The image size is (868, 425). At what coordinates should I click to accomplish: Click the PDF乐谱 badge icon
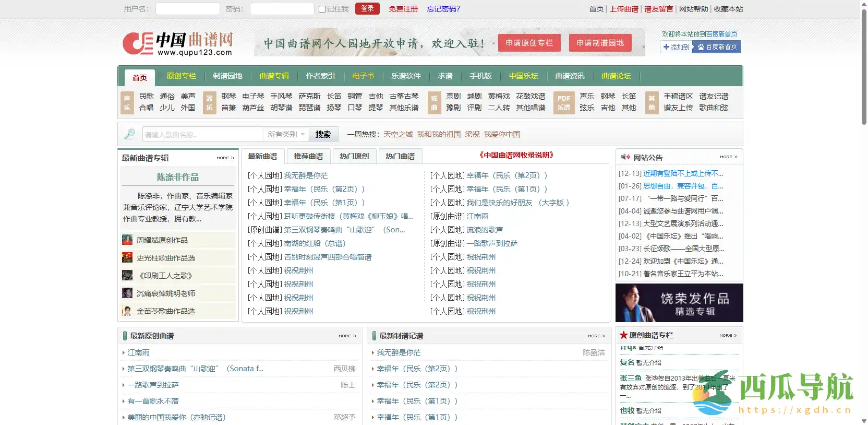(563, 102)
